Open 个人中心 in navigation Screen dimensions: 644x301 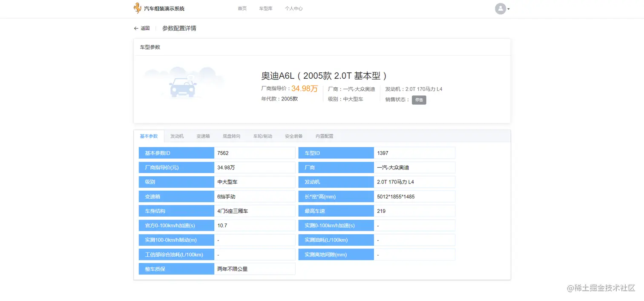[293, 9]
